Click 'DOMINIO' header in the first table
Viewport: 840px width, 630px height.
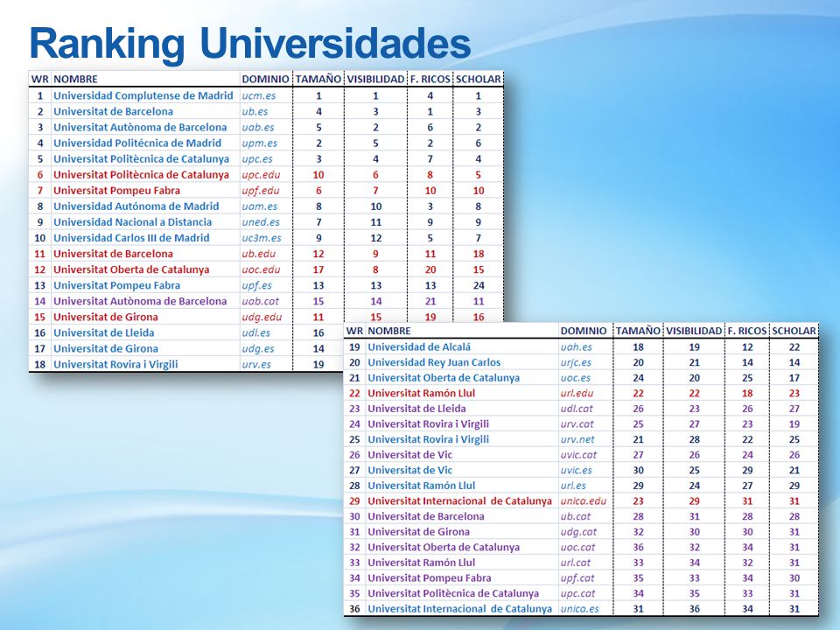[x=265, y=80]
